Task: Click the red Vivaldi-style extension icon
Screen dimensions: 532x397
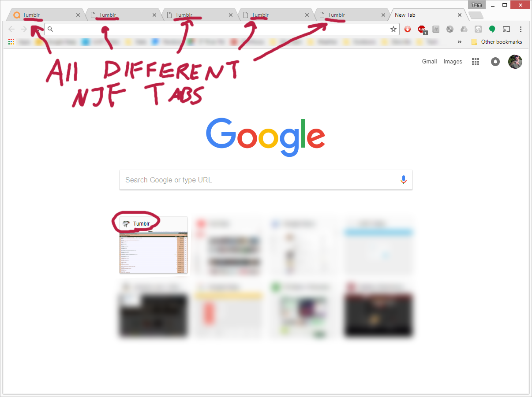Action: coord(408,30)
